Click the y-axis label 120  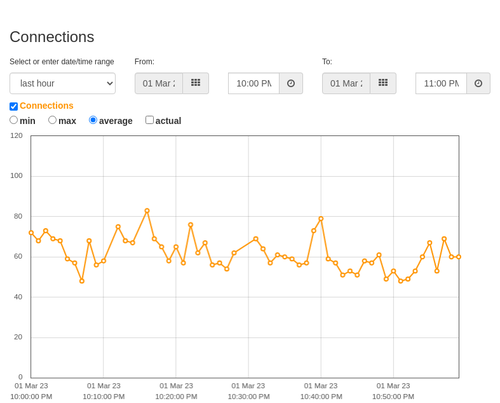(x=16, y=136)
